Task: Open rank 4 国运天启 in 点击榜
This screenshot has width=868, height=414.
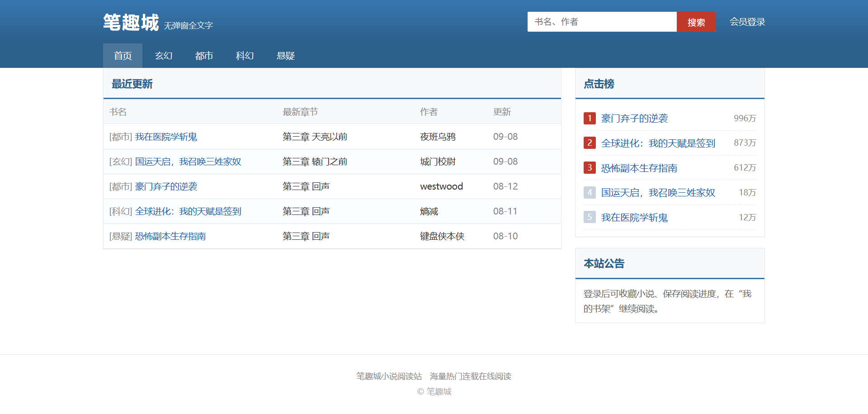Action: click(x=658, y=193)
